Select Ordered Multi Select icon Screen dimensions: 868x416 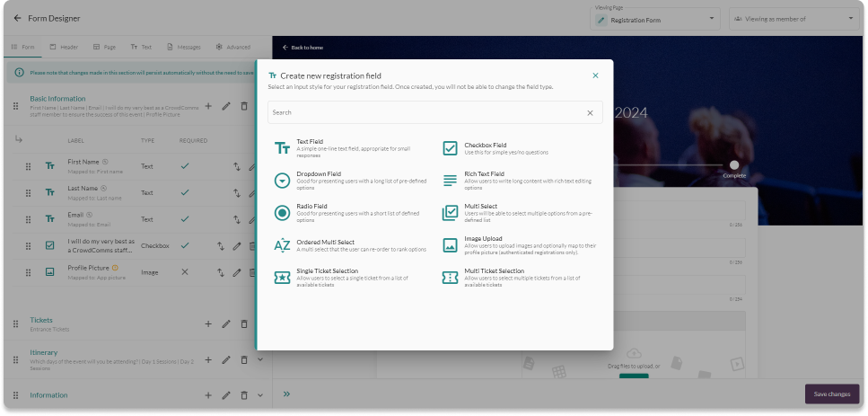[282, 245]
